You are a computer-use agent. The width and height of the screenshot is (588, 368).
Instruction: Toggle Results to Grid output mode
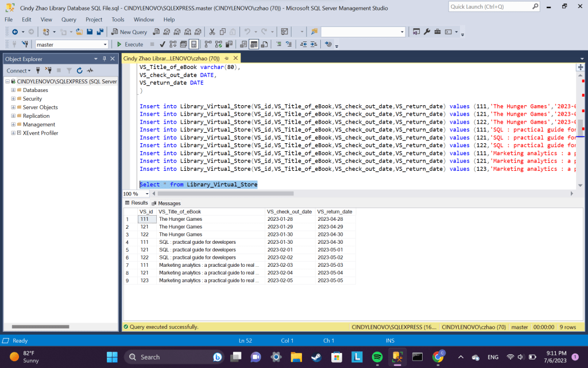tap(254, 44)
